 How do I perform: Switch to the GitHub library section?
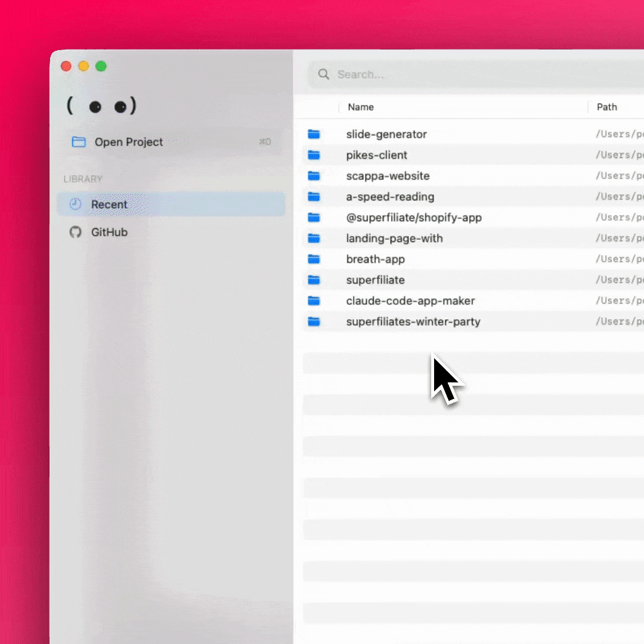click(109, 233)
